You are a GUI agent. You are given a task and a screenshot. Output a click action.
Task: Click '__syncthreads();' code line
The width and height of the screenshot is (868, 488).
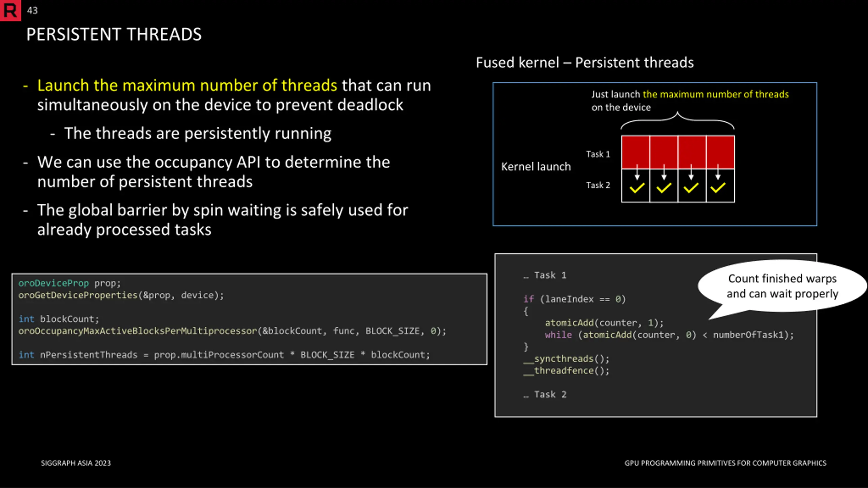coord(566,359)
